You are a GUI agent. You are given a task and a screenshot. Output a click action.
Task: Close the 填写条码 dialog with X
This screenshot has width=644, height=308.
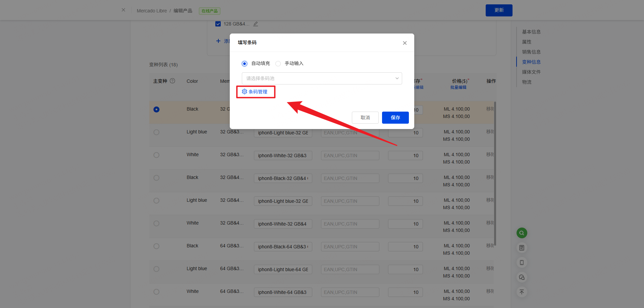coord(405,43)
